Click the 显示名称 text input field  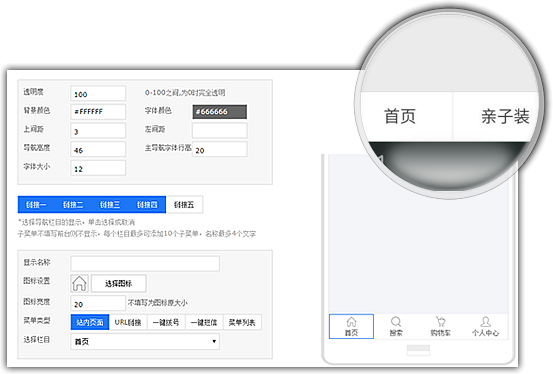click(145, 264)
